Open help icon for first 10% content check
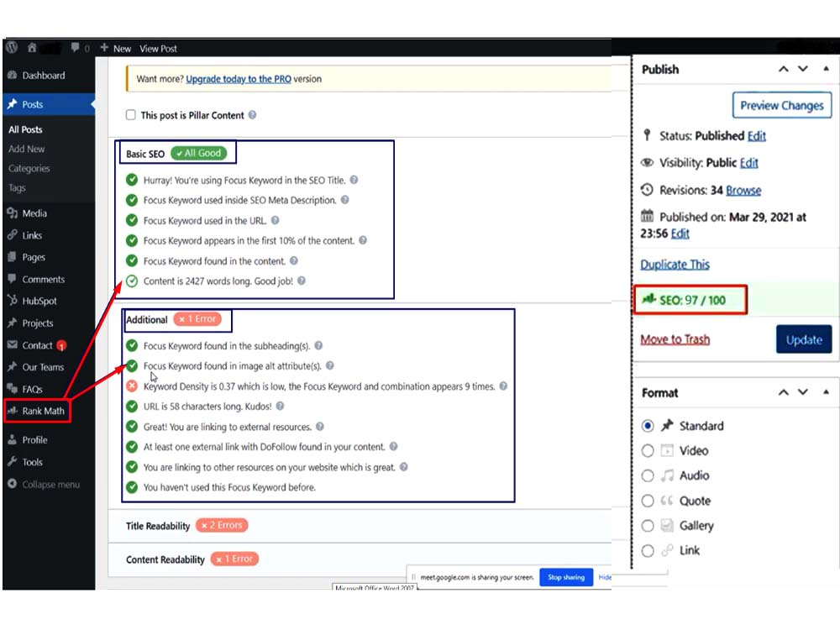This screenshot has height=630, width=840. (x=363, y=240)
